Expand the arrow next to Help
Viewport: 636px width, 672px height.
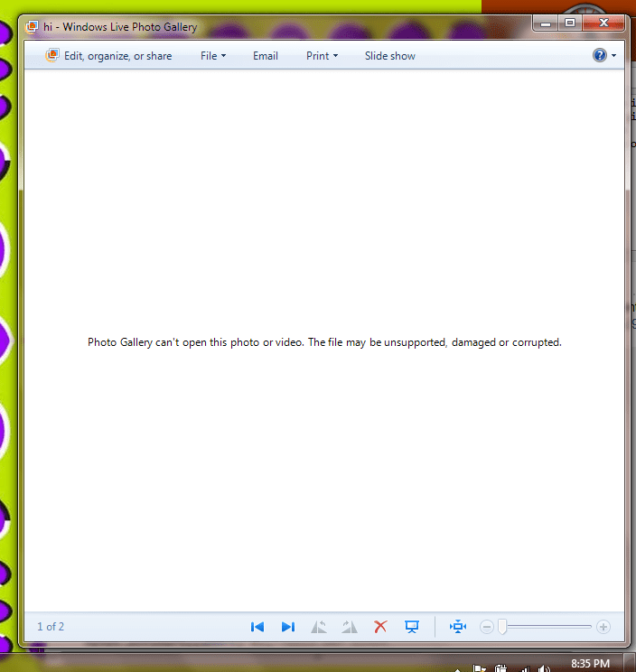[613, 56]
